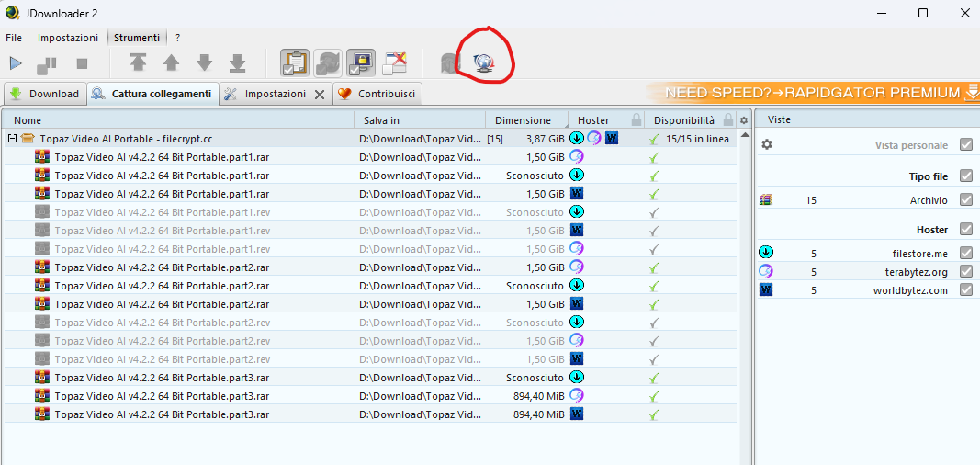Click terabytez icon in the package row
The height and width of the screenshot is (465, 980).
(593, 138)
